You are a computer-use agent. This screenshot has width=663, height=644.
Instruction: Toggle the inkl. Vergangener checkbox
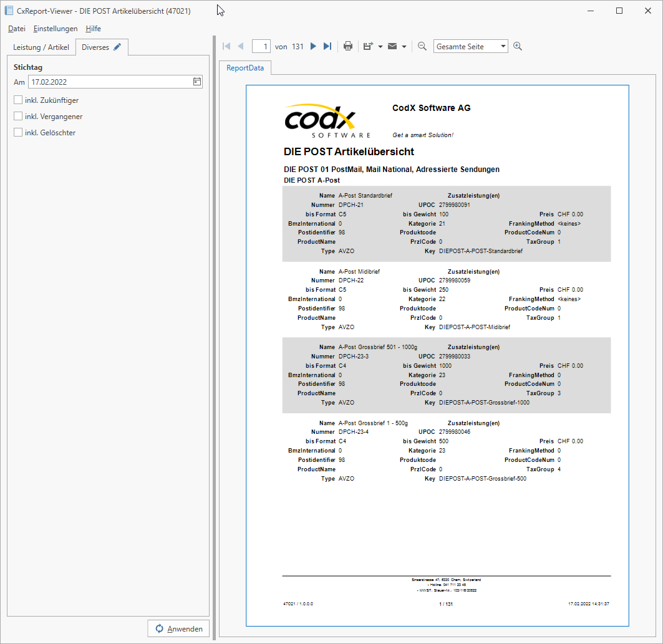[x=17, y=116]
